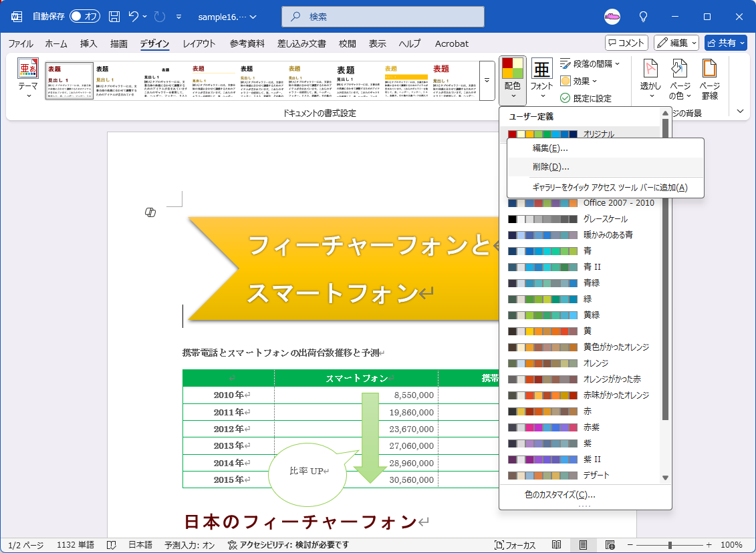
Task: Expand the document formatting gallery more arrow
Action: tap(487, 80)
